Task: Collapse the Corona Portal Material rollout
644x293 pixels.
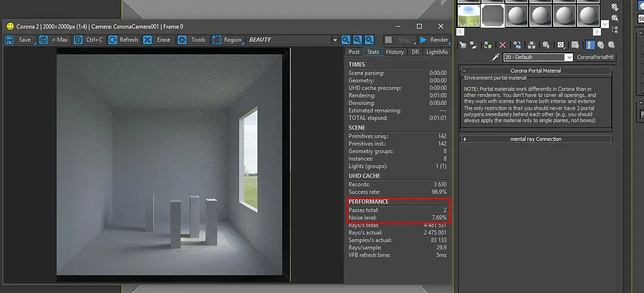Action: pos(535,70)
